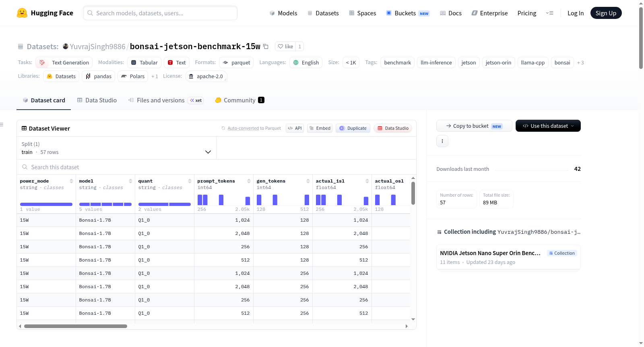Screen dimensions: 644x347
Task: Select the Text Generation task tag
Action: [64, 62]
